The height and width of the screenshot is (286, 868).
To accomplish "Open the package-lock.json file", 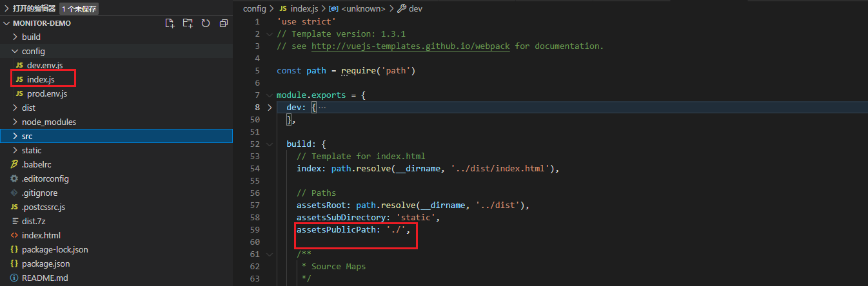I will pos(55,250).
